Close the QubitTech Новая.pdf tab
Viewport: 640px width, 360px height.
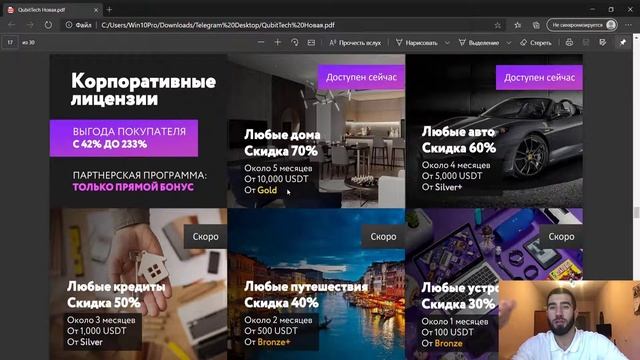96,10
